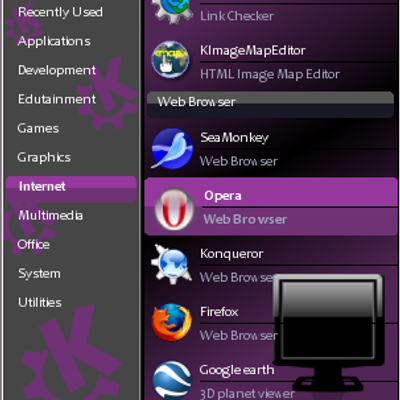Click 'Web Browser' description under SeaMonkey
Viewport: 400px width, 400px height.
point(239,161)
